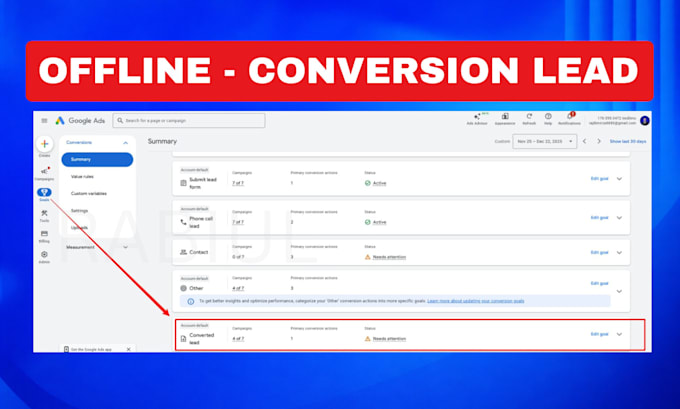Click the search for a page or campaign field

tap(189, 121)
